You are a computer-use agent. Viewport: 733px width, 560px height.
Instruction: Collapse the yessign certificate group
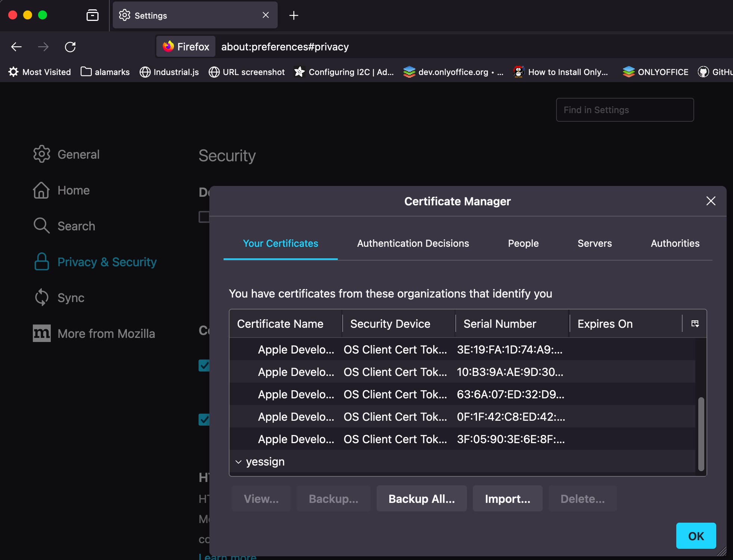coord(238,462)
